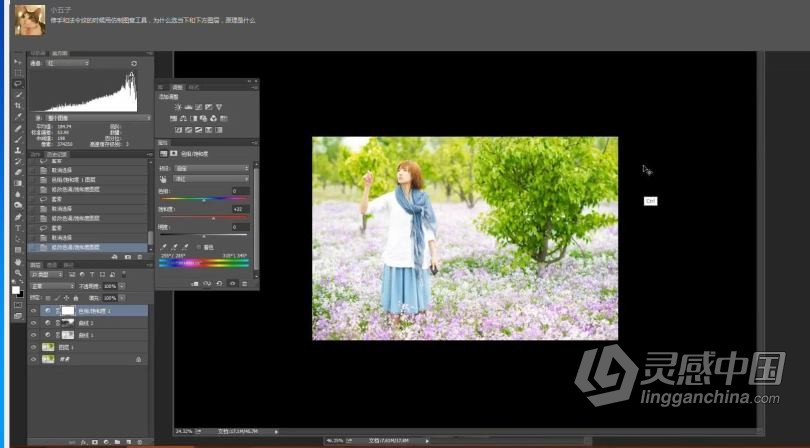This screenshot has height=448, width=810.
Task: Open the layer blend mode dropdown
Action: pos(53,286)
